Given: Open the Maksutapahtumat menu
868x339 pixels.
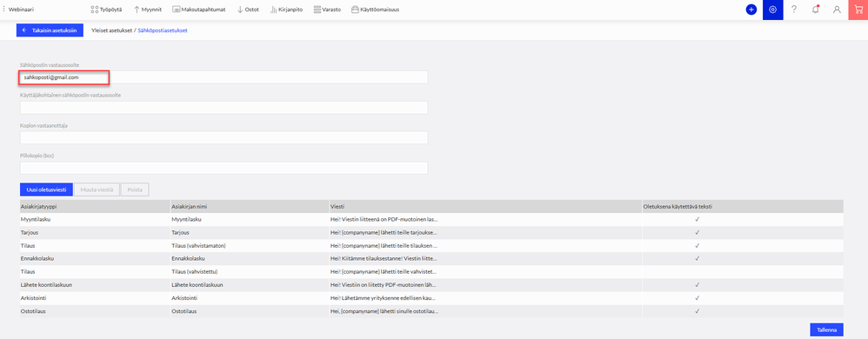Looking at the screenshot, I should pyautogui.click(x=198, y=10).
